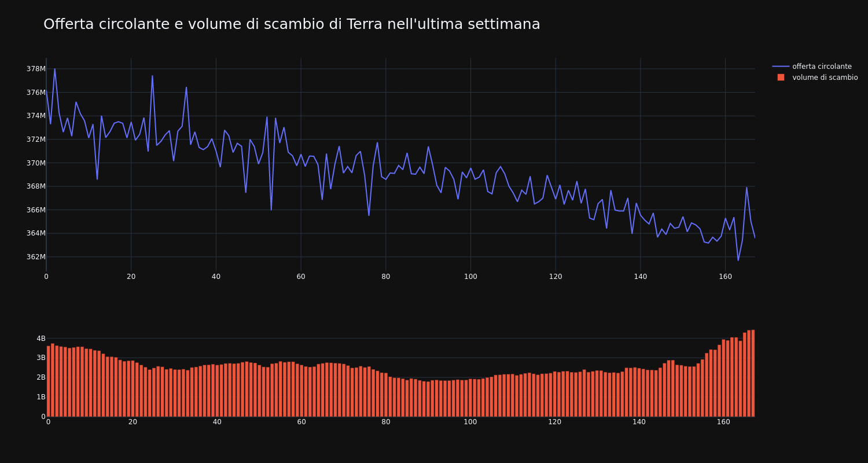Click the 160 tick on line chart x-axis
The height and width of the screenshot is (463, 868).
pyautogui.click(x=725, y=277)
